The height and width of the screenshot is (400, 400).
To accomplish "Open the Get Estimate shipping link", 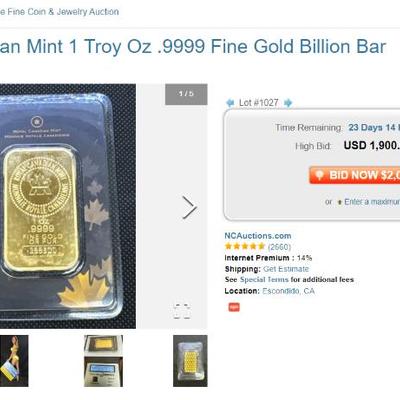I will click(286, 269).
